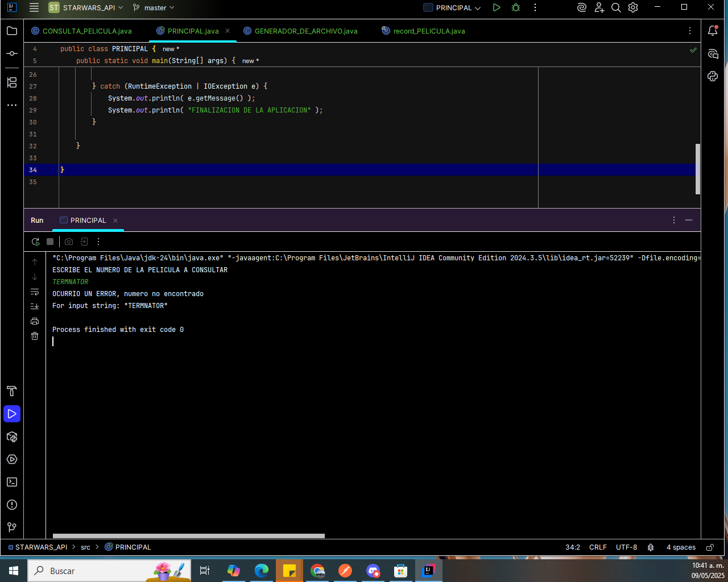This screenshot has width=728, height=582.
Task: Open the Commit tool window
Action: pyautogui.click(x=12, y=53)
